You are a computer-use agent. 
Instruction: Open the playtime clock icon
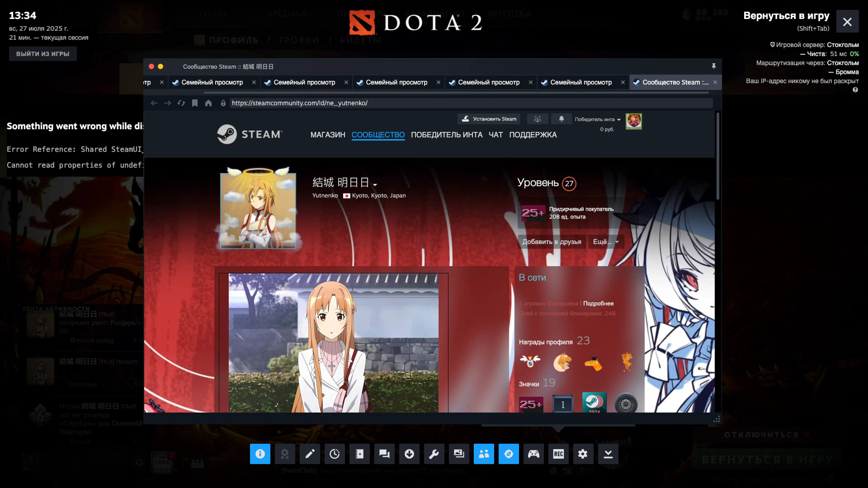click(335, 454)
